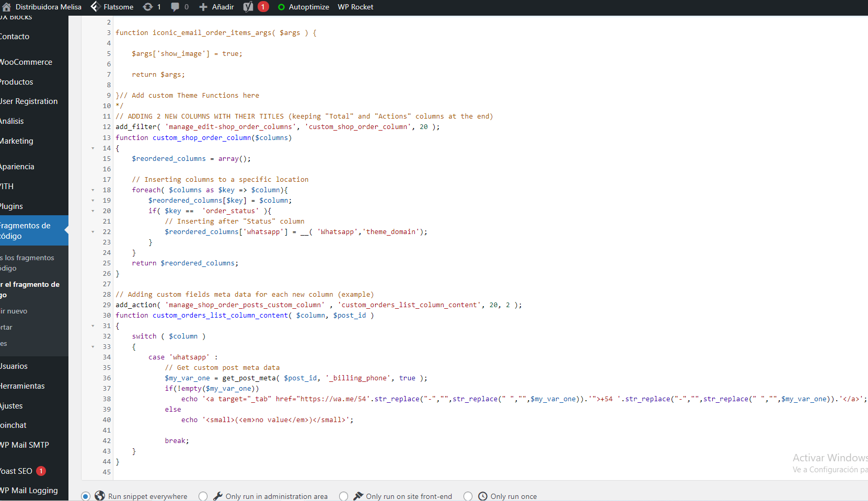Open the Autoptimize toolbar menu
The width and height of the screenshot is (868, 501).
tap(303, 7)
